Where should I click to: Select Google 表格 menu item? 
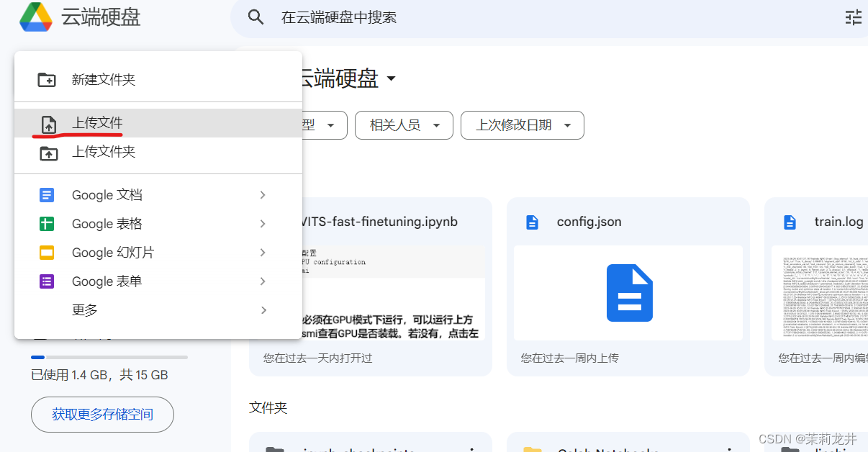(x=158, y=224)
